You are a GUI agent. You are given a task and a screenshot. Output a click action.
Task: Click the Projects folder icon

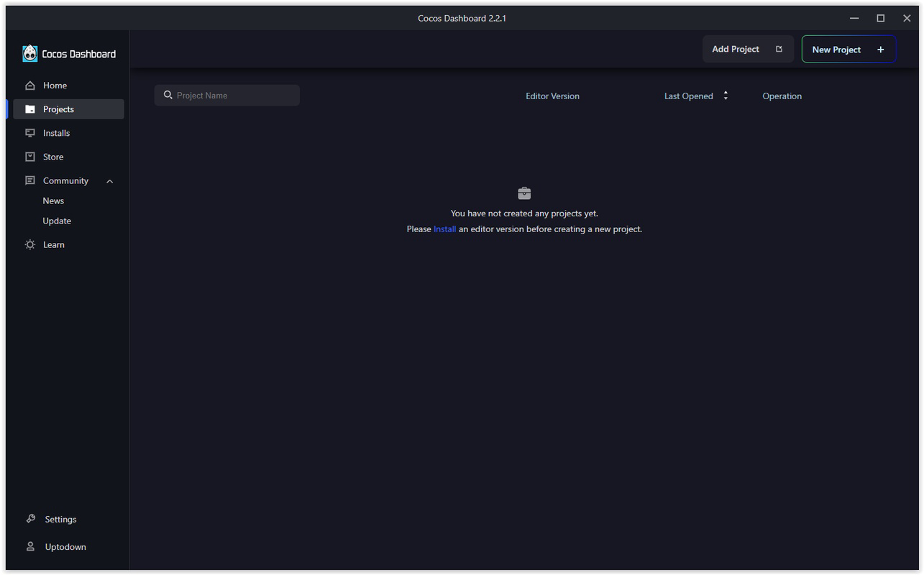point(30,109)
